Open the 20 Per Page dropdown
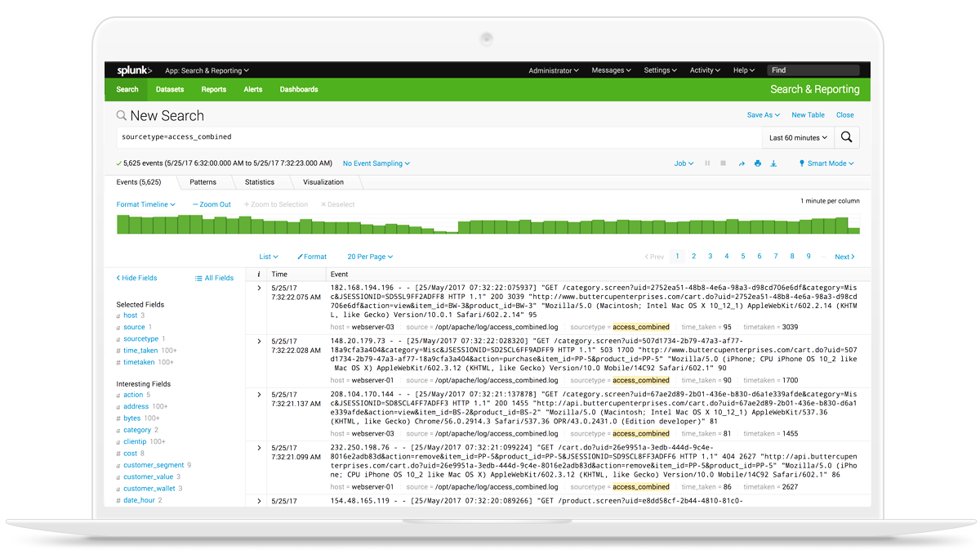980x559 pixels. [x=370, y=256]
